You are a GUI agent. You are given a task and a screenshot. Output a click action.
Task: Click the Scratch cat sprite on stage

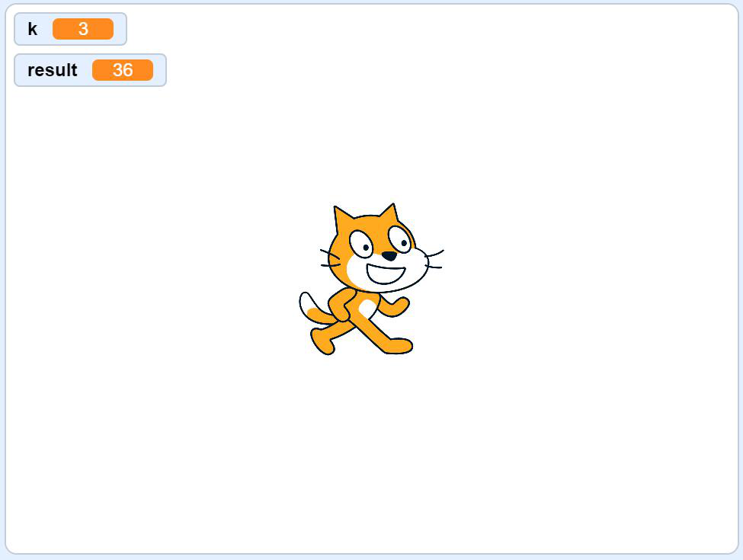(x=372, y=279)
